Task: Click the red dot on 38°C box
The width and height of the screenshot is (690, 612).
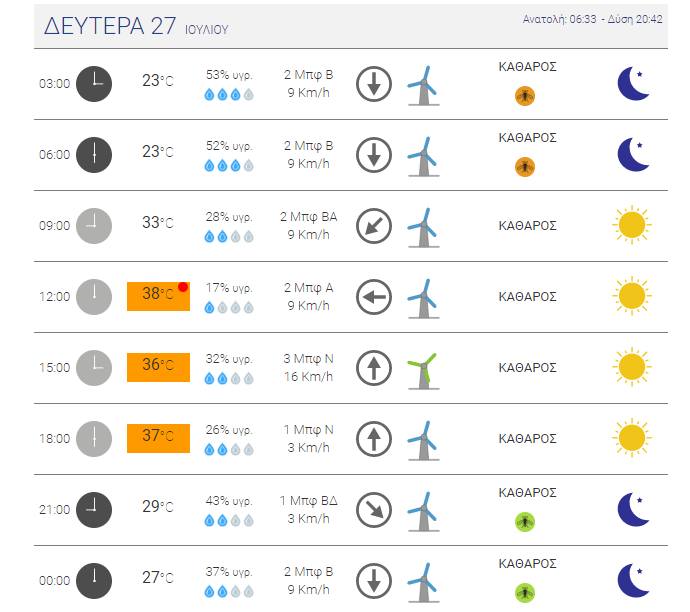Action: coord(183,287)
